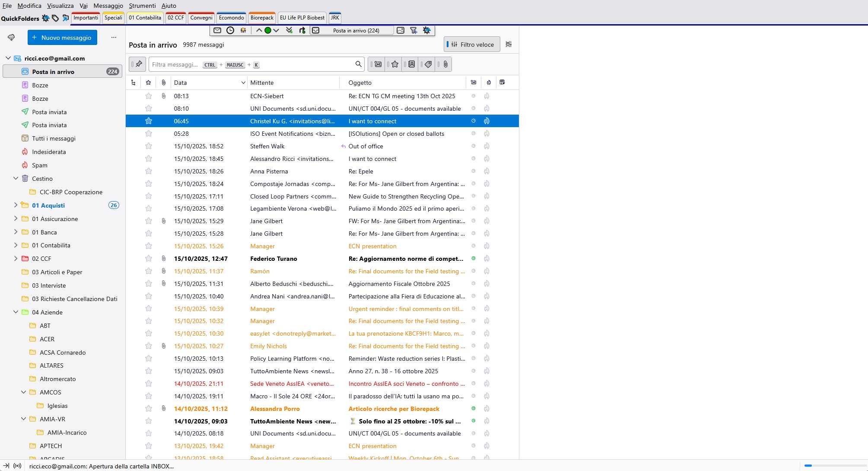Toggle the unread messages quick filter

[x=378, y=64]
